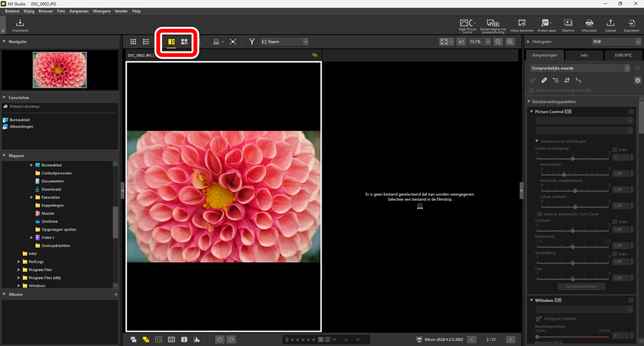Enable Auto for Snelle verscherping
644x346 pixels.
point(615,150)
